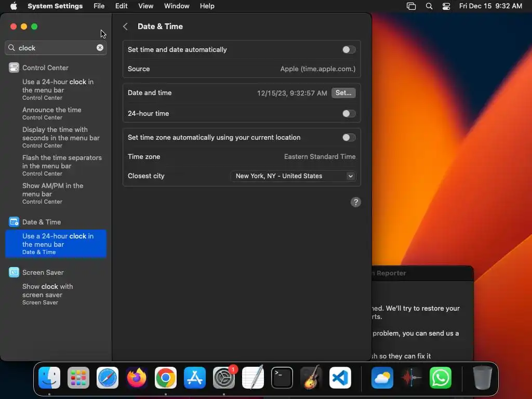Toggle 24-hour time switch
This screenshot has height=399, width=532.
click(x=349, y=113)
